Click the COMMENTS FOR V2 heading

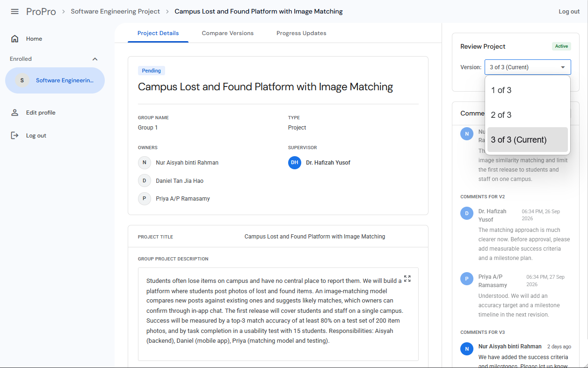(x=483, y=197)
